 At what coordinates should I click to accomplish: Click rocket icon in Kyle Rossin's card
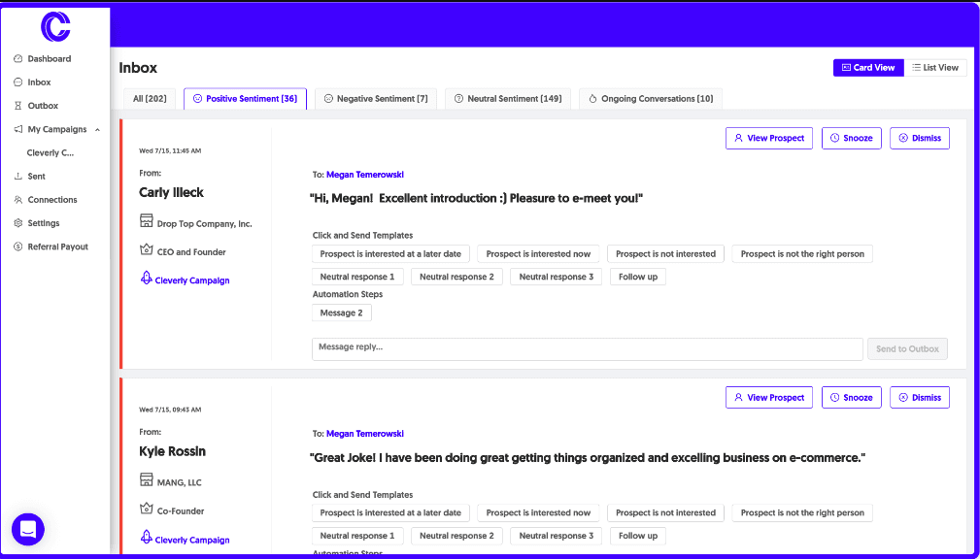147,538
